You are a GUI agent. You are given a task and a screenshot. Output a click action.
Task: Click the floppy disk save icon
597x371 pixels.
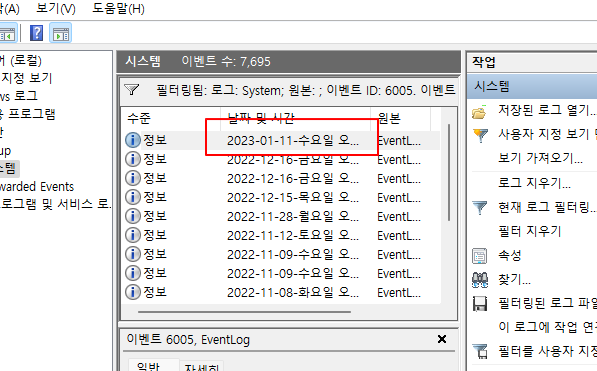(480, 304)
